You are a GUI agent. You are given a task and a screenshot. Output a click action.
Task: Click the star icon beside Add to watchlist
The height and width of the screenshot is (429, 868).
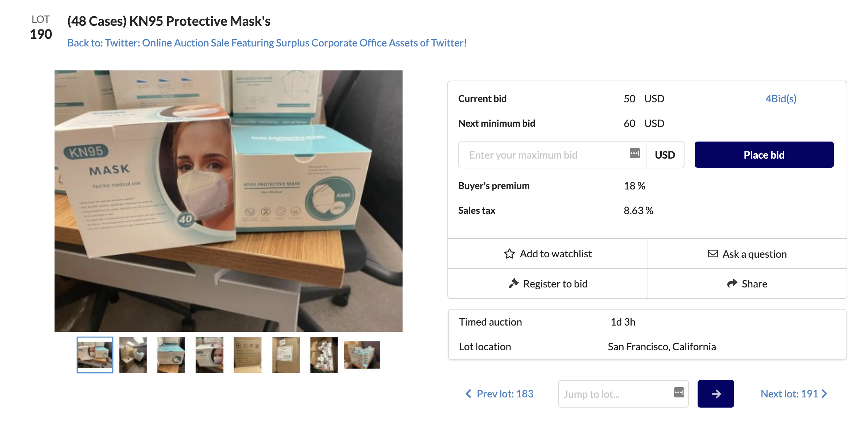pos(509,254)
